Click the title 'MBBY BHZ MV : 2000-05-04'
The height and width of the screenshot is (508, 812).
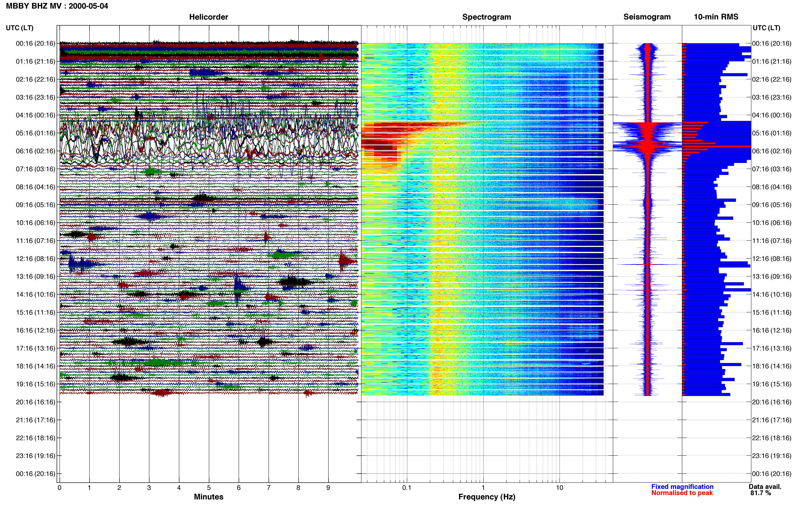57,6
